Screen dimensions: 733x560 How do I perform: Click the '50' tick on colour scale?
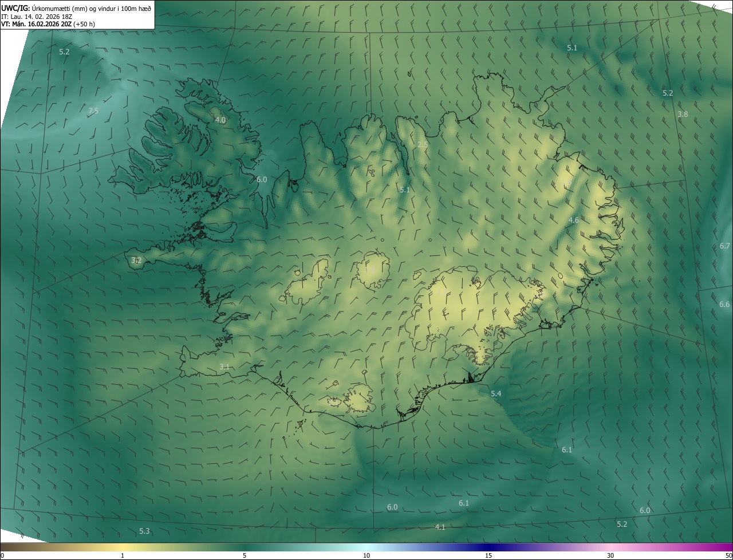[728, 555]
